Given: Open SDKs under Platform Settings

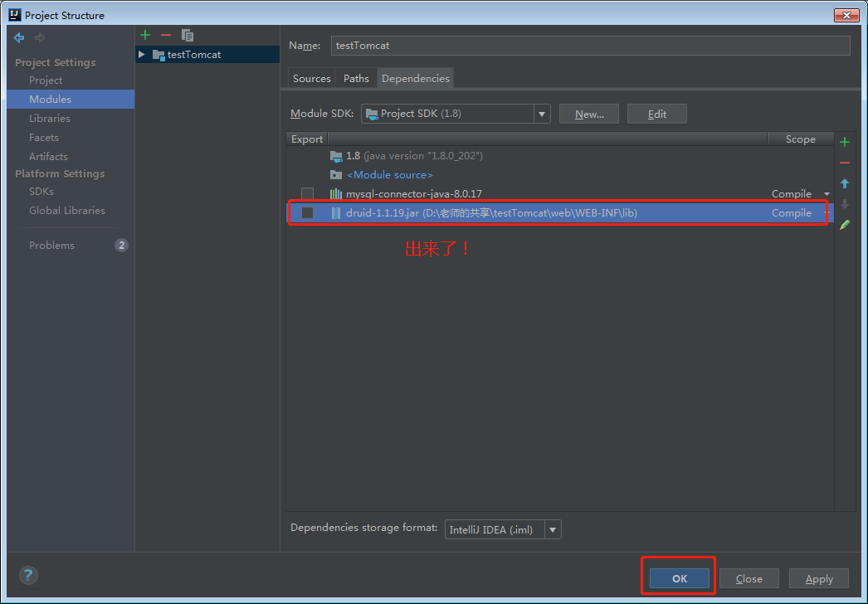Looking at the screenshot, I should coord(41,192).
